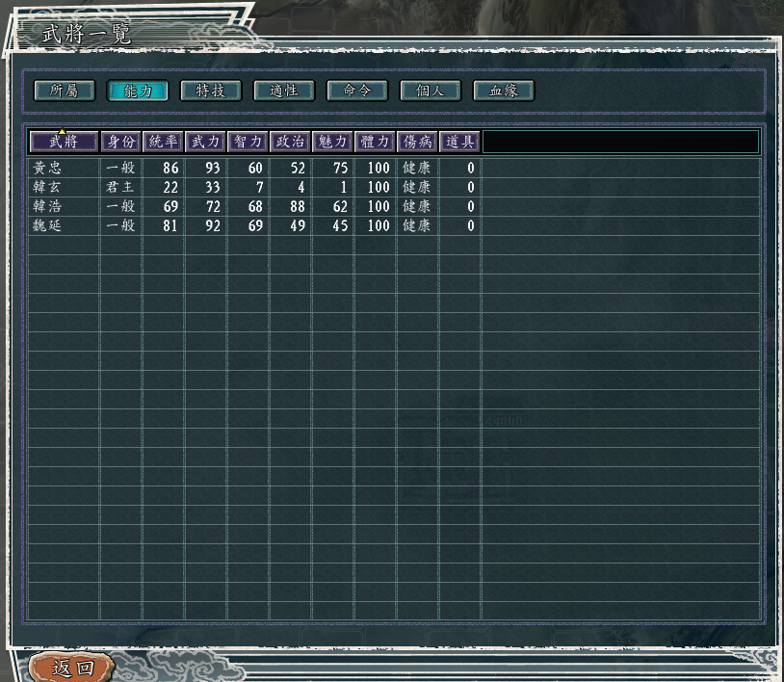Sort by 魅力 column header
The height and width of the screenshot is (682, 784).
(332, 142)
